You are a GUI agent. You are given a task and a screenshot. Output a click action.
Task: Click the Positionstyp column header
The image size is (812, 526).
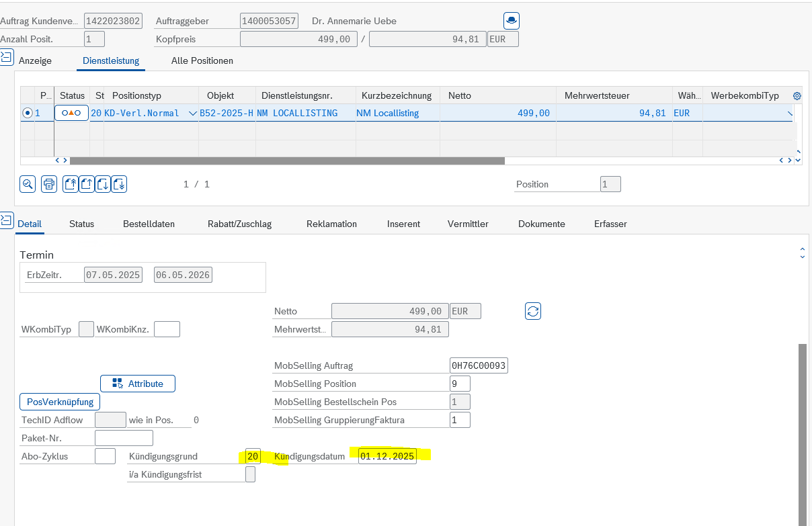151,95
